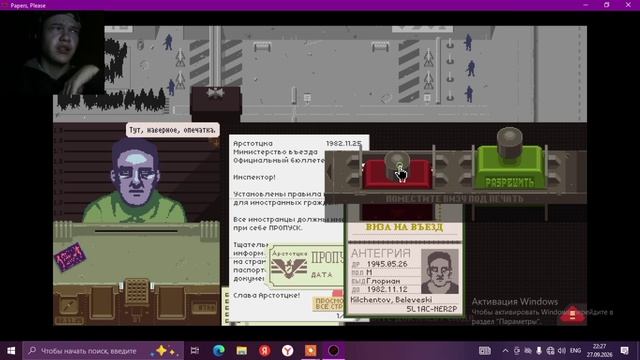Click the issuing city Глориан
The image size is (640, 360).
tap(383, 281)
